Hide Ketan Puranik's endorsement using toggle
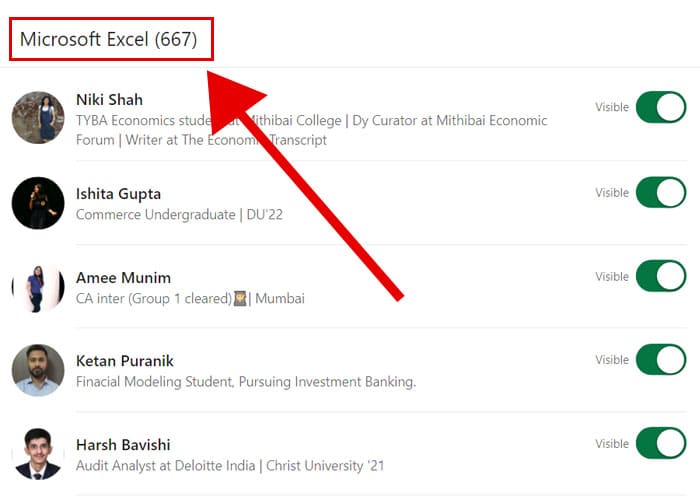Image resolution: width=700 pixels, height=500 pixels. 660,359
